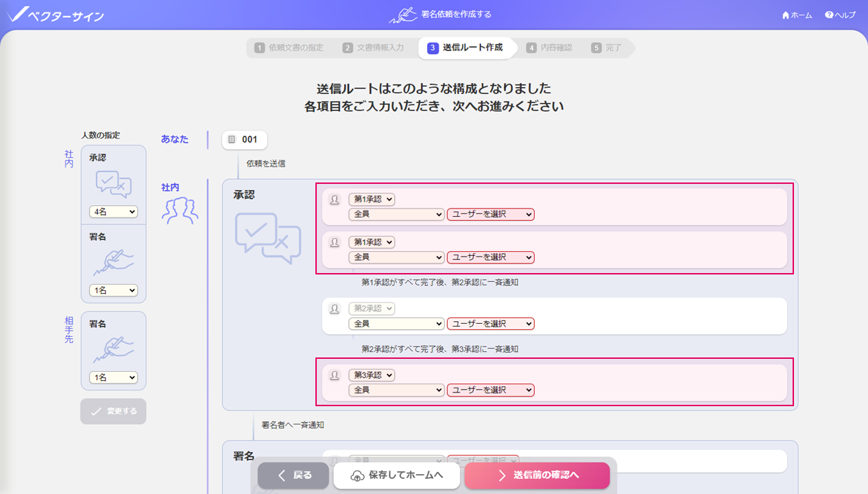Click the document icon beside 001

click(232, 140)
